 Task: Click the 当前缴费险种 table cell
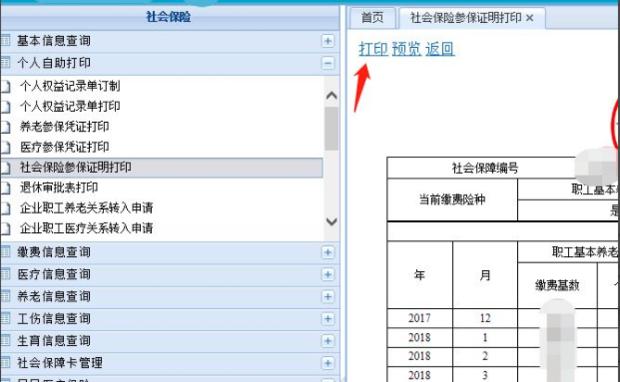(452, 200)
